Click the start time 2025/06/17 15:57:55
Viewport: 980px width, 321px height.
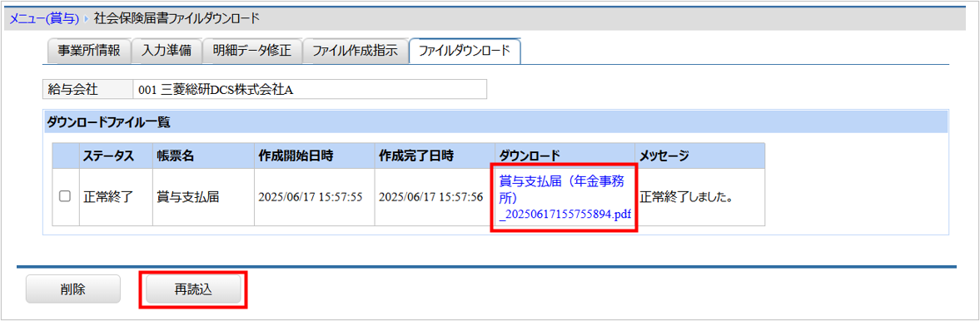(x=311, y=198)
